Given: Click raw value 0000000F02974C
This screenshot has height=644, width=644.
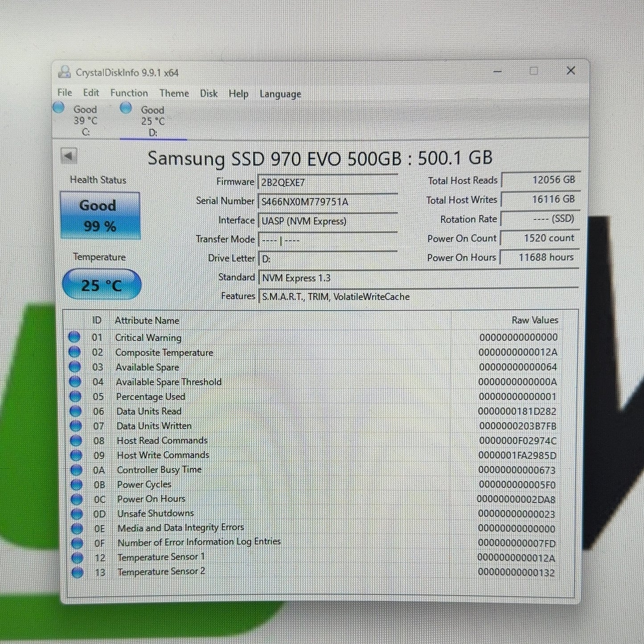Looking at the screenshot, I should coord(517,440).
